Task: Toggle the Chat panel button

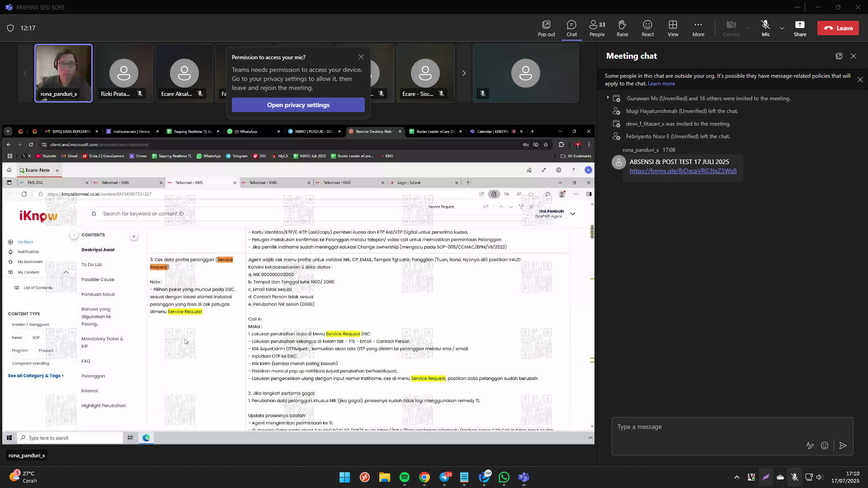Action: coord(571,28)
